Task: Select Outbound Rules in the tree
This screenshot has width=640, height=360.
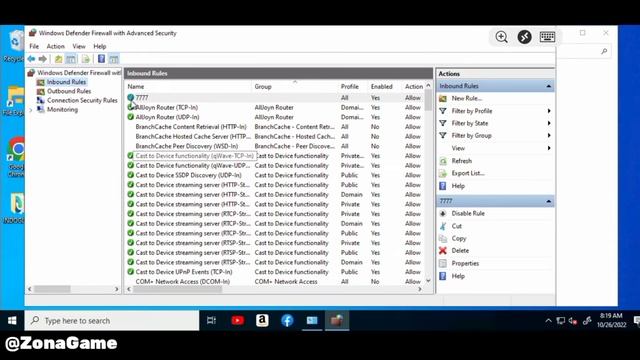Action: click(x=69, y=91)
